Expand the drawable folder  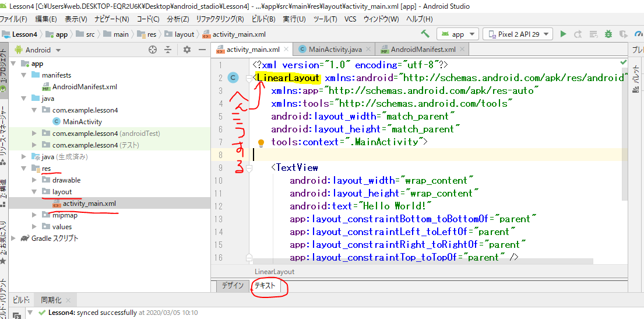pyautogui.click(x=34, y=180)
